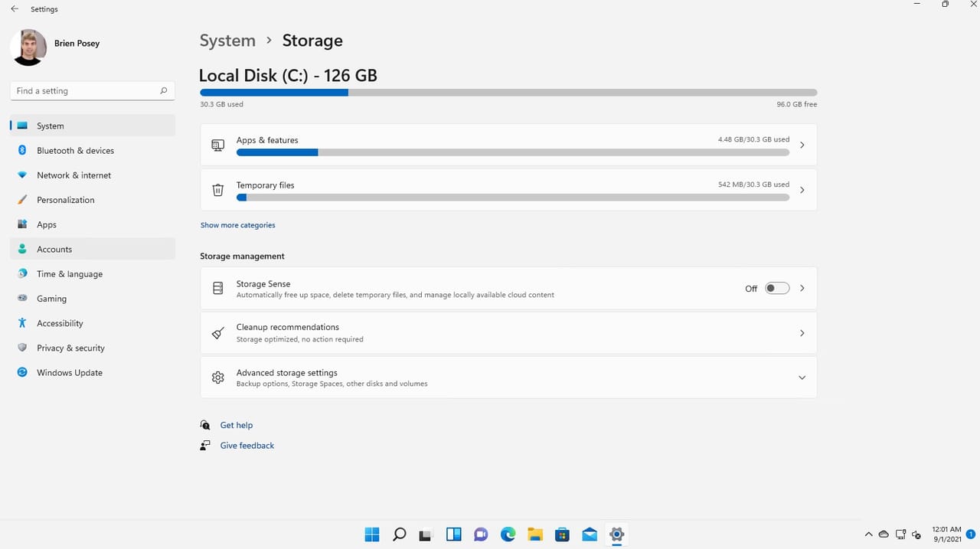980x549 pixels.
Task: Launch Microsoft Store from the taskbar
Action: click(562, 534)
